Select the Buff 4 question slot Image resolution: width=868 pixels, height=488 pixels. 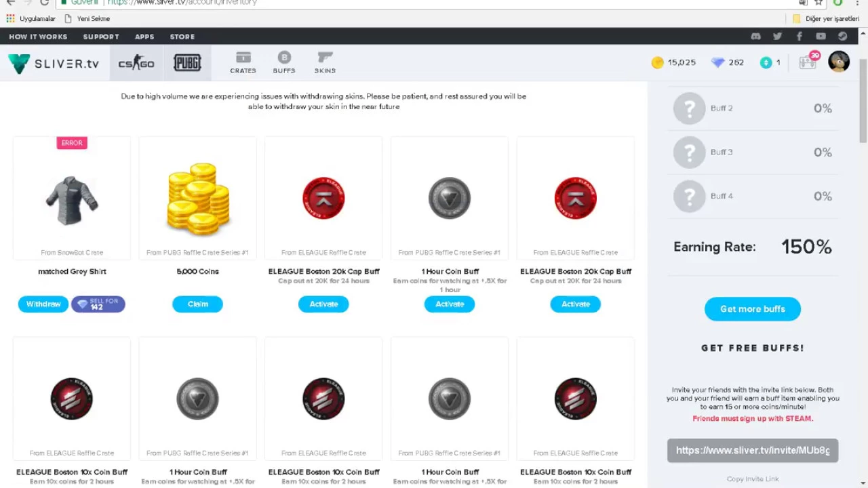click(690, 197)
